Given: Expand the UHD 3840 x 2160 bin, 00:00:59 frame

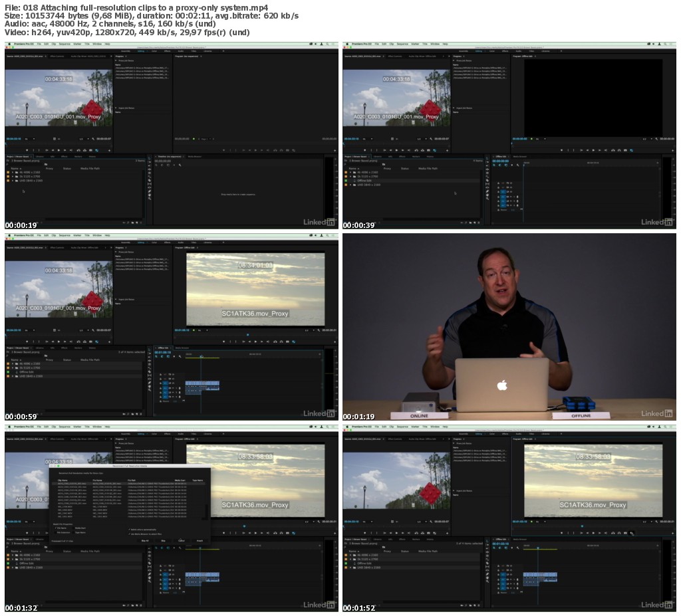Looking at the screenshot, I should 13,376.
